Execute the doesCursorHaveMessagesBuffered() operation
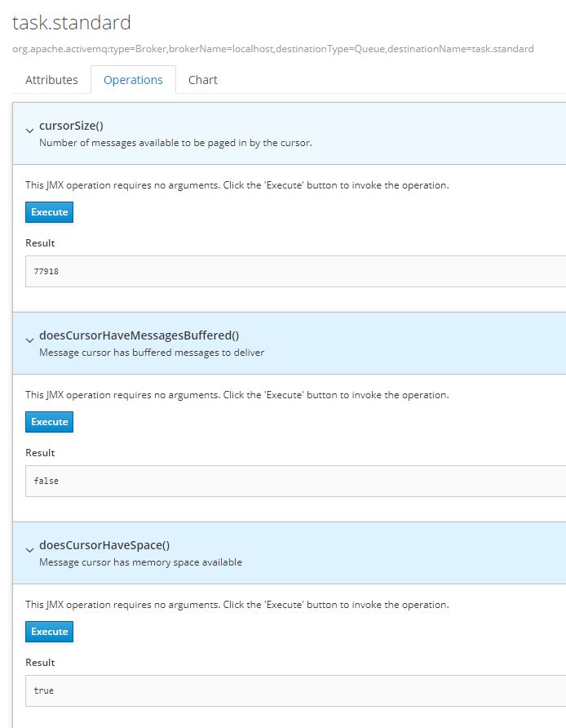Image resolution: width=566 pixels, height=728 pixels. pyautogui.click(x=49, y=422)
